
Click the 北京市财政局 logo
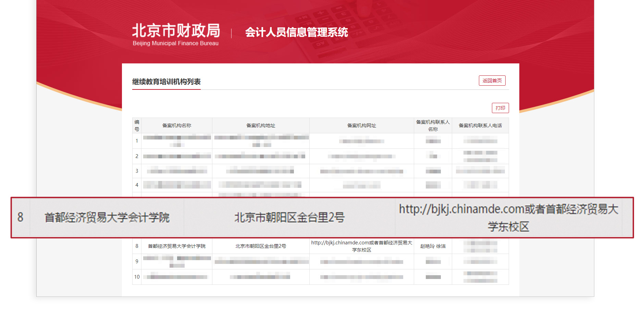(175, 33)
